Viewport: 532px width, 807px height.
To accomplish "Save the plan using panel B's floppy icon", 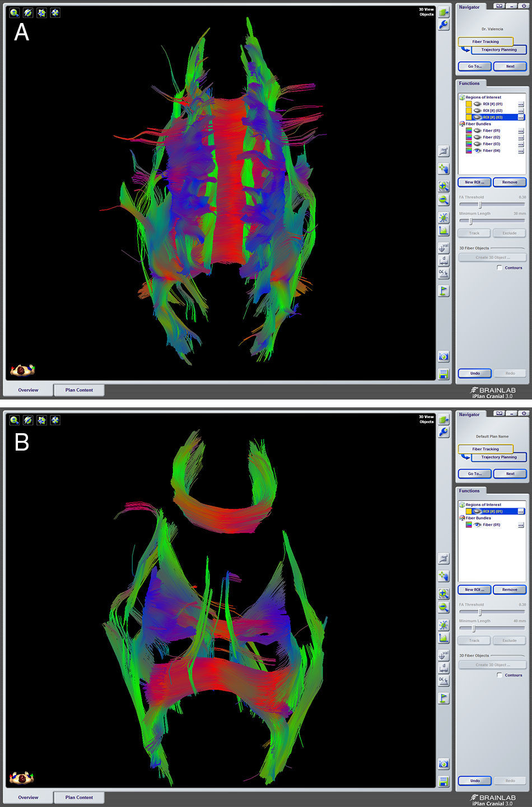I will [x=444, y=782].
